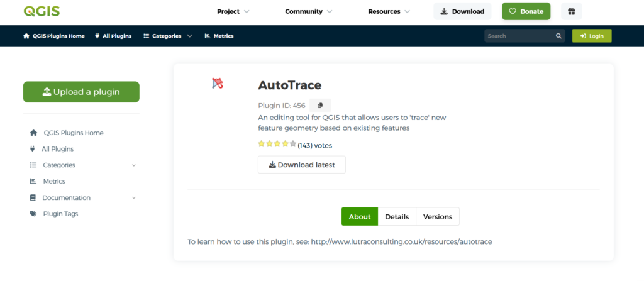
Task: Click sidebar Metrics link
Action: coord(54,181)
